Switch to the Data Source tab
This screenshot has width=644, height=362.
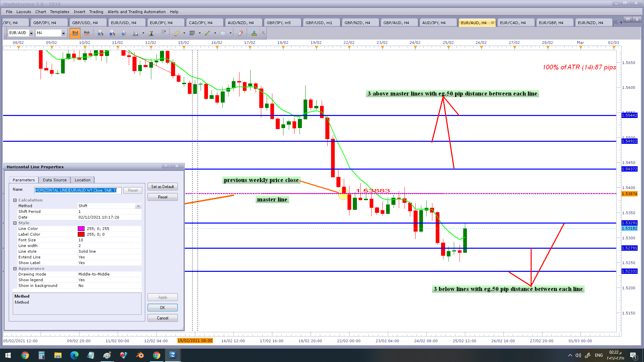pos(55,180)
